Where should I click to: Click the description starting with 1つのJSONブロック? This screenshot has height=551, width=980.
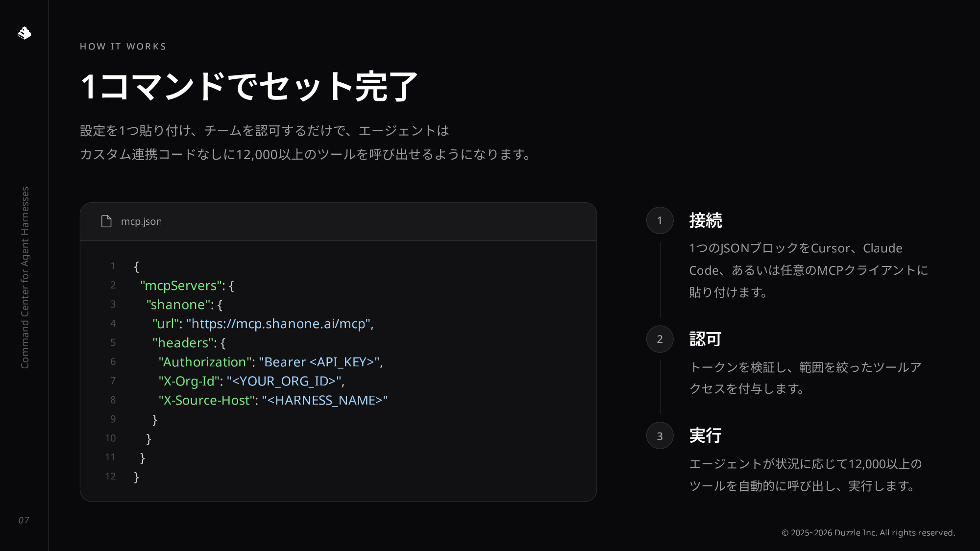click(x=808, y=270)
